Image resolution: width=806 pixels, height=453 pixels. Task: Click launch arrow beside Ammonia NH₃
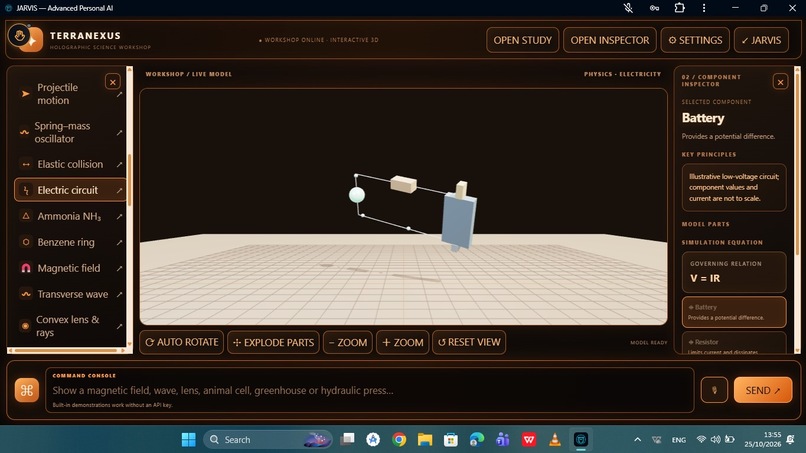pyautogui.click(x=119, y=216)
